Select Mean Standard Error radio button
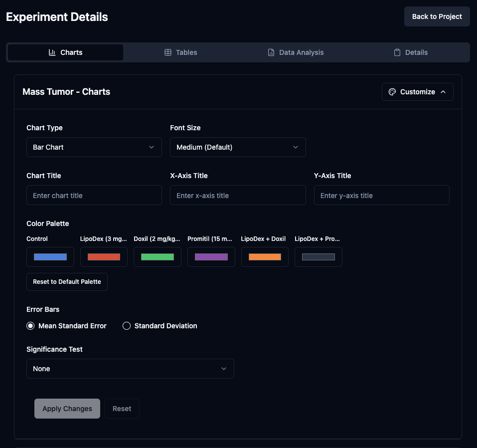 [30, 326]
